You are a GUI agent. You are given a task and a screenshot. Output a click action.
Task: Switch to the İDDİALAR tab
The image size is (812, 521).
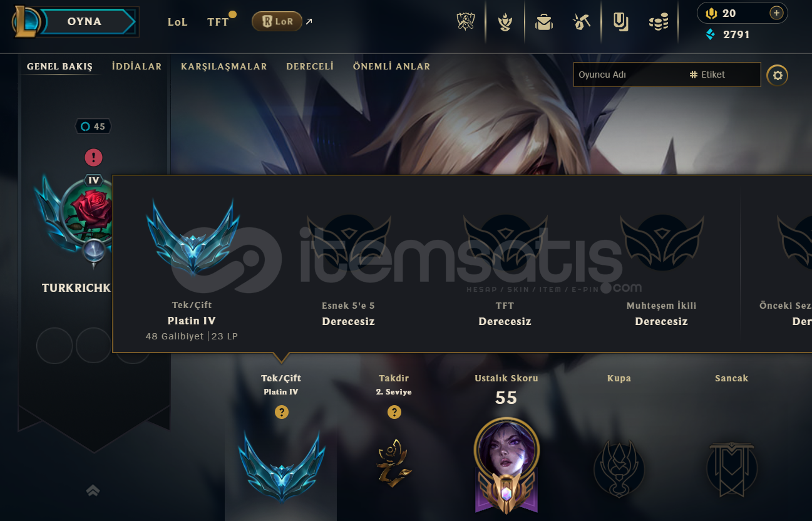point(136,66)
